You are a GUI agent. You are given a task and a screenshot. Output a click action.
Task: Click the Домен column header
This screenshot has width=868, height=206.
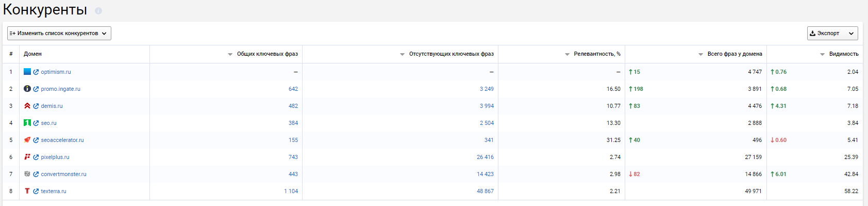pyautogui.click(x=32, y=54)
